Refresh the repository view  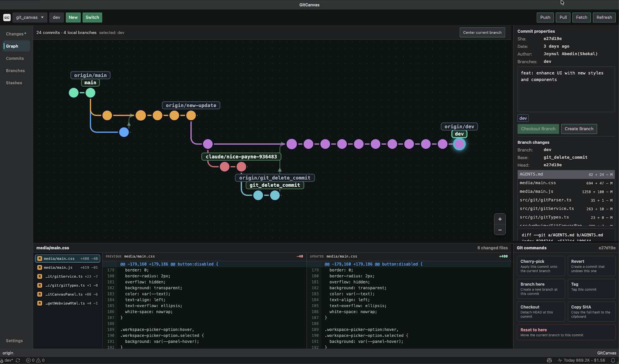click(x=604, y=17)
